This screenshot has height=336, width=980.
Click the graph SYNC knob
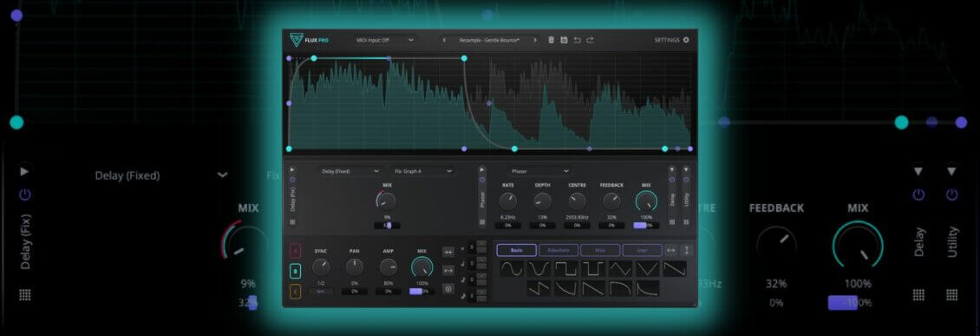tap(321, 267)
